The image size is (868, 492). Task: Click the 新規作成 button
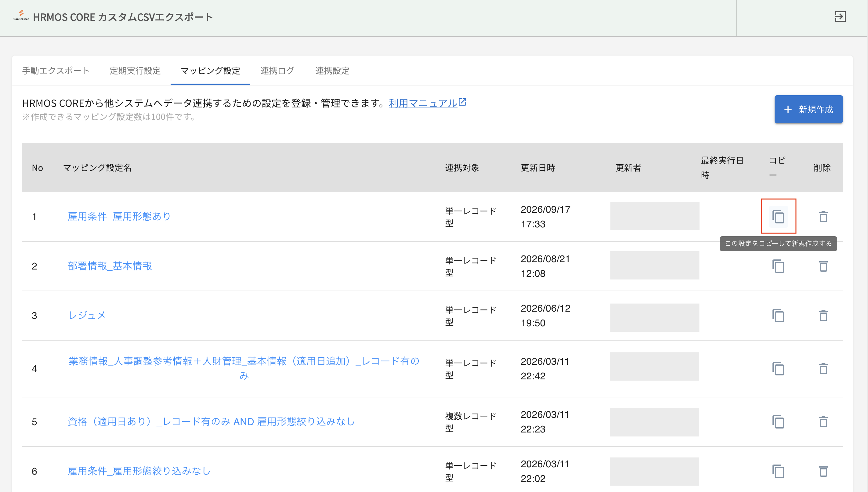(x=808, y=109)
